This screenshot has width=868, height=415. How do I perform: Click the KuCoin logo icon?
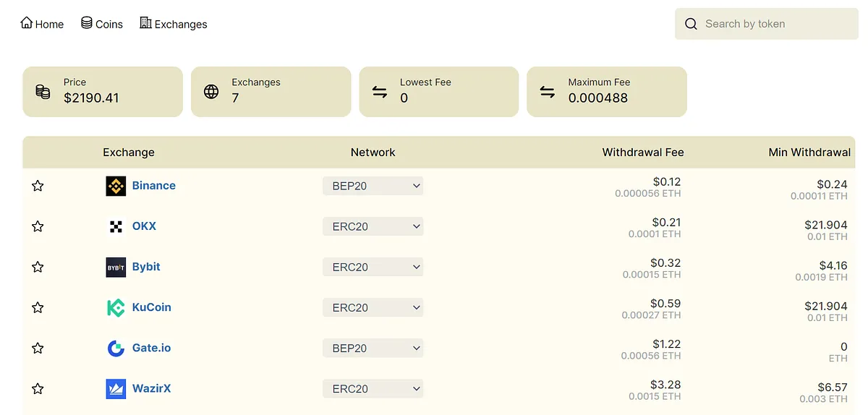click(x=116, y=307)
